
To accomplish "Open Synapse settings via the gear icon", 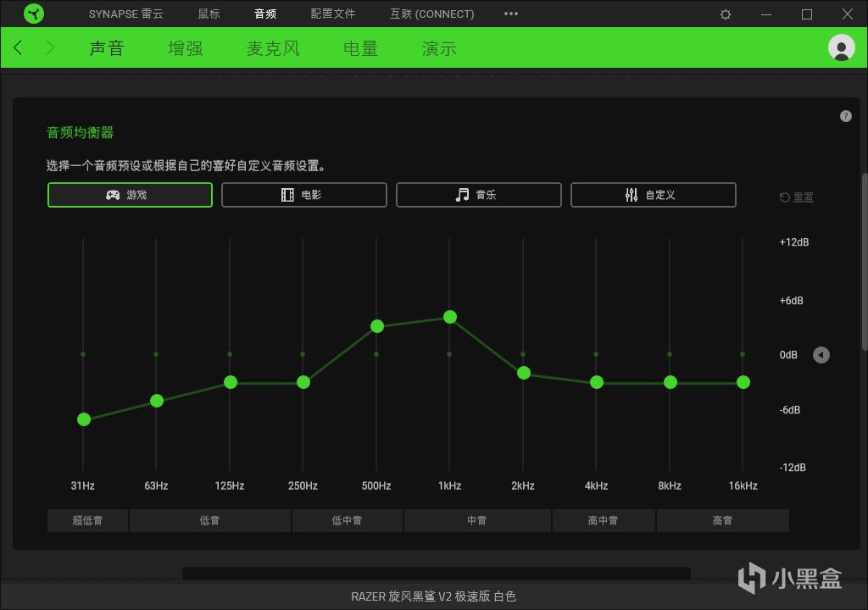I will 725,14.
